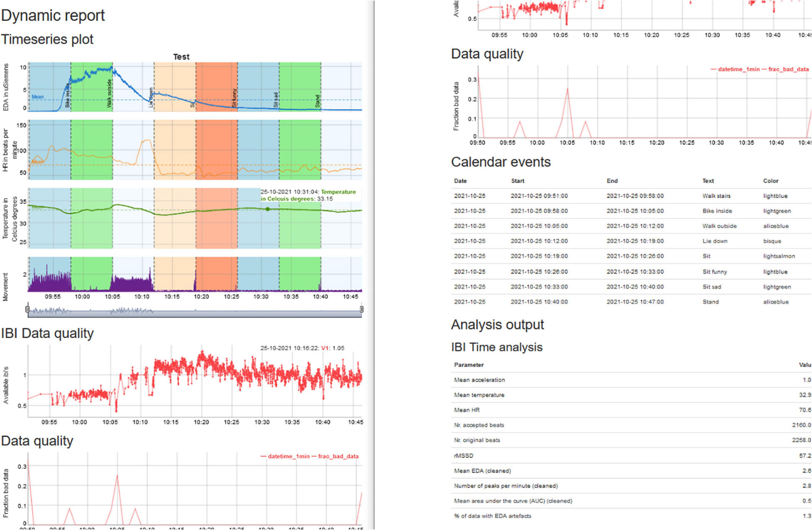Click the 'Nr. accepted beats' row
The image size is (812, 530).
(631, 425)
